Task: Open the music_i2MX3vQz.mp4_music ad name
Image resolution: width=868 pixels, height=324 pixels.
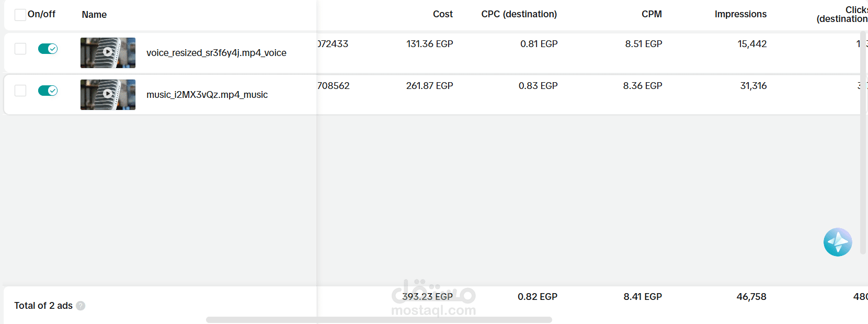Action: [207, 95]
